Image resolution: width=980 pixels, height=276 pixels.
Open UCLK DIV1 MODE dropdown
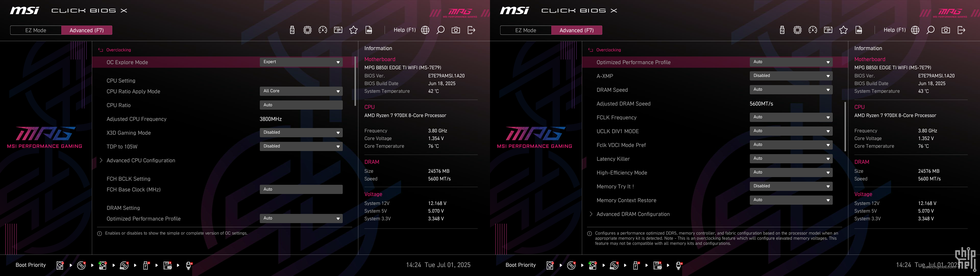791,131
